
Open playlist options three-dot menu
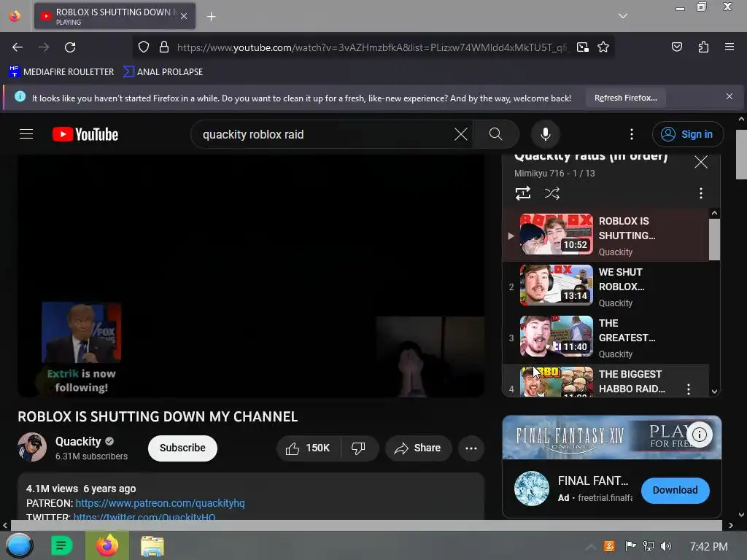pos(700,193)
